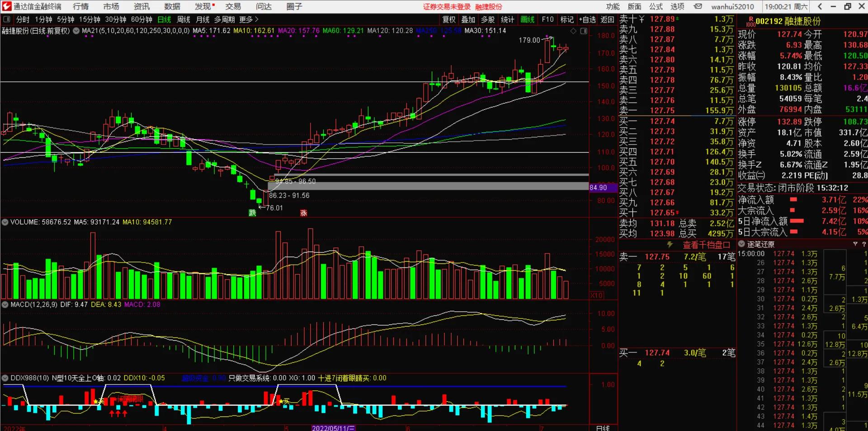The height and width of the screenshot is (431, 868).
Task: Click the 统计 statistics button
Action: click(x=507, y=19)
